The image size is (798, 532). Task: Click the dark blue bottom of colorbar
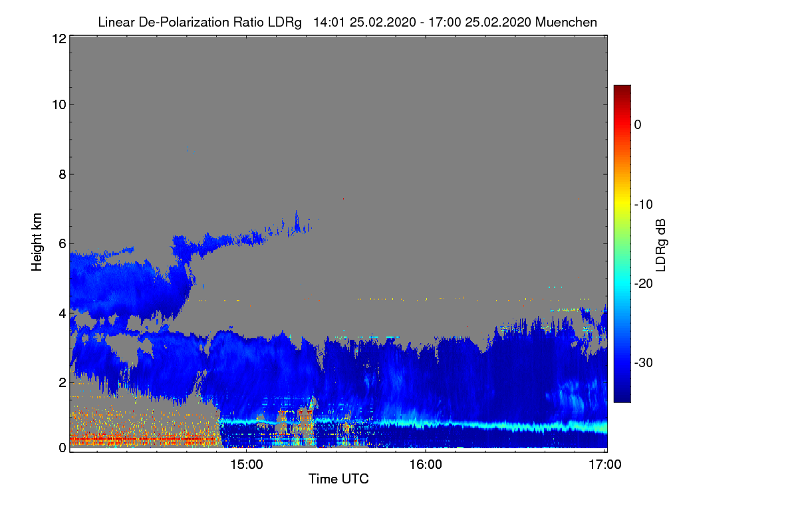point(622,396)
